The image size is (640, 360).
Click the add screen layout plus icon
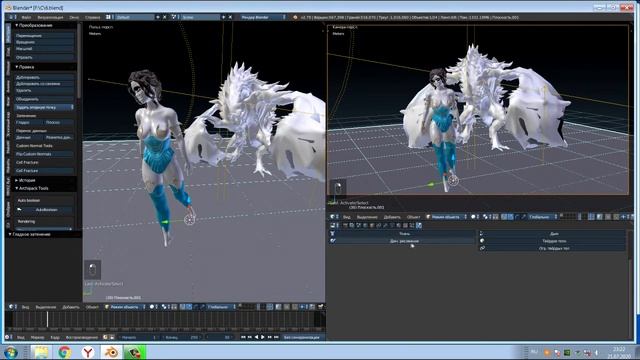coord(158,17)
